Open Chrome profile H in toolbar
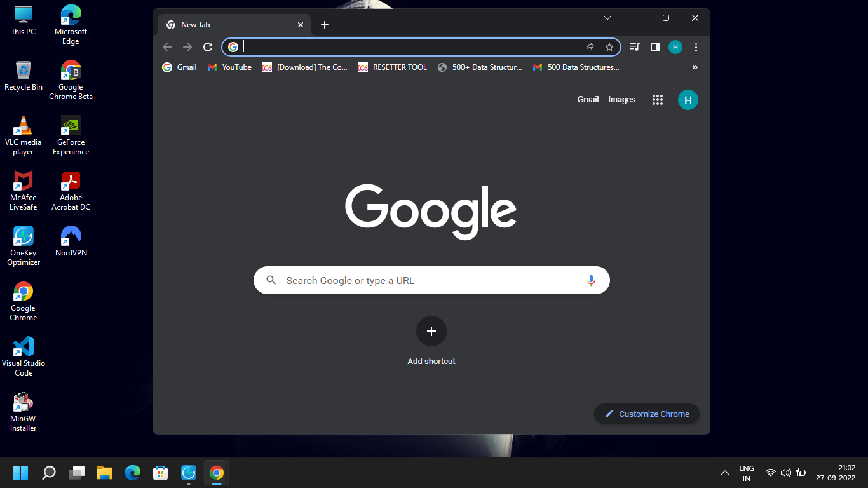The image size is (868, 488). tap(675, 47)
